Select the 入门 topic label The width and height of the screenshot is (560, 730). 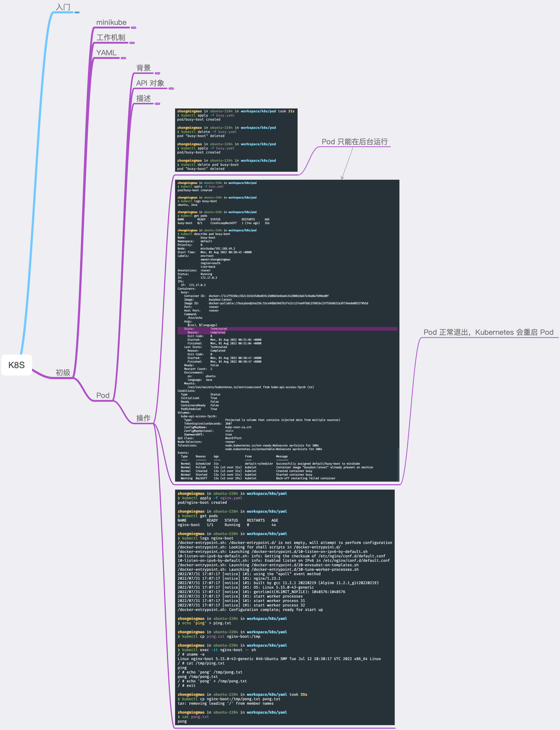[x=63, y=7]
